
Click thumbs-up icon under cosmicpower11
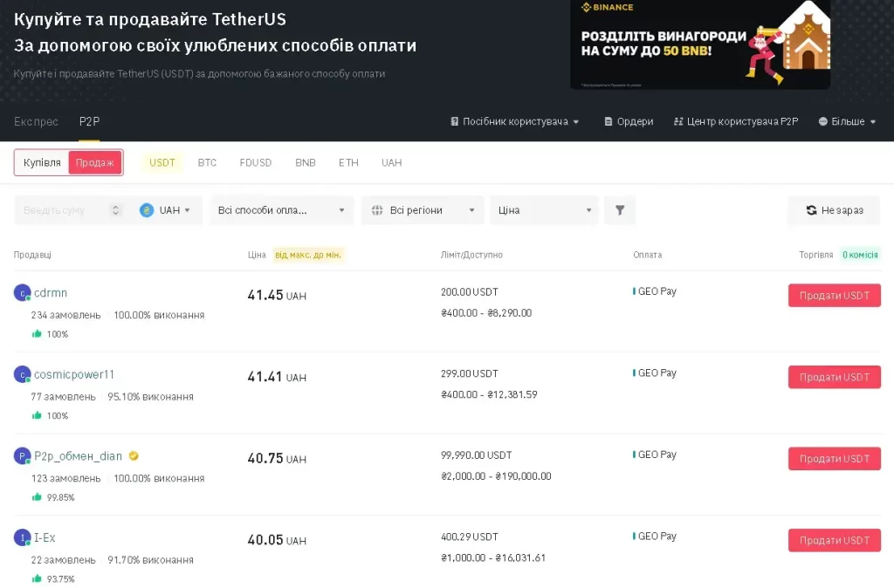point(37,415)
